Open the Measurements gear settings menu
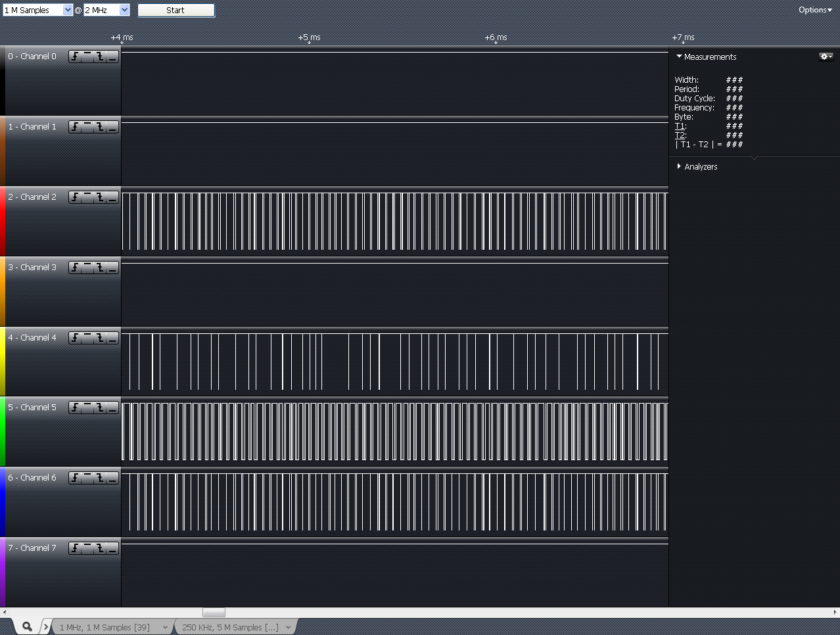 coord(826,57)
